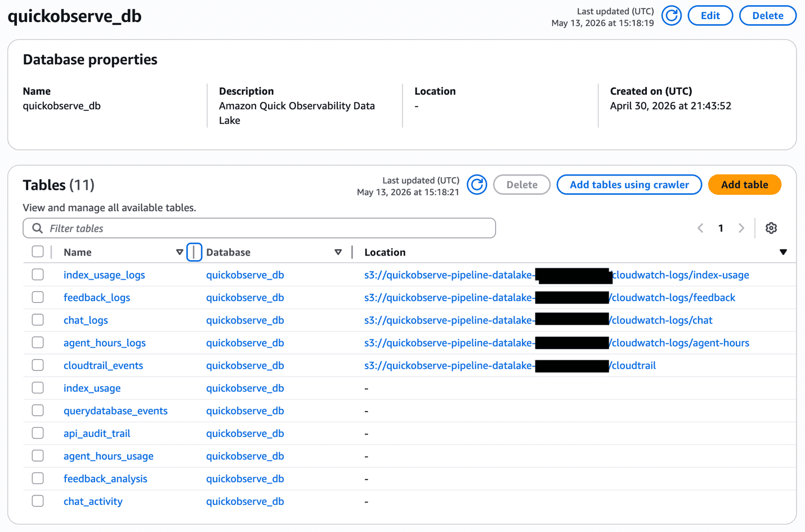Open the agent_hours_logs table link
The image size is (805, 532).
(x=105, y=342)
